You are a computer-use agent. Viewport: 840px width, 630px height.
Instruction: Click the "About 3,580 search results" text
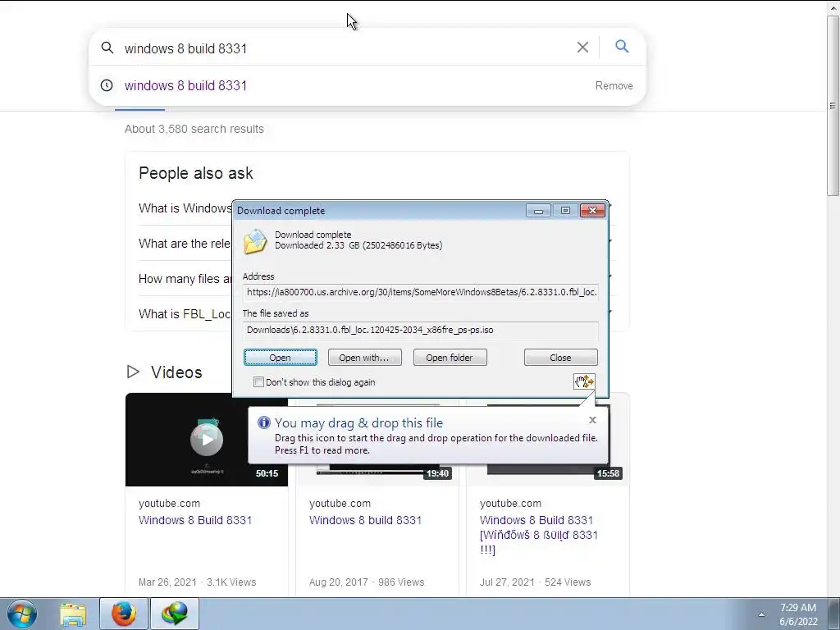click(194, 129)
